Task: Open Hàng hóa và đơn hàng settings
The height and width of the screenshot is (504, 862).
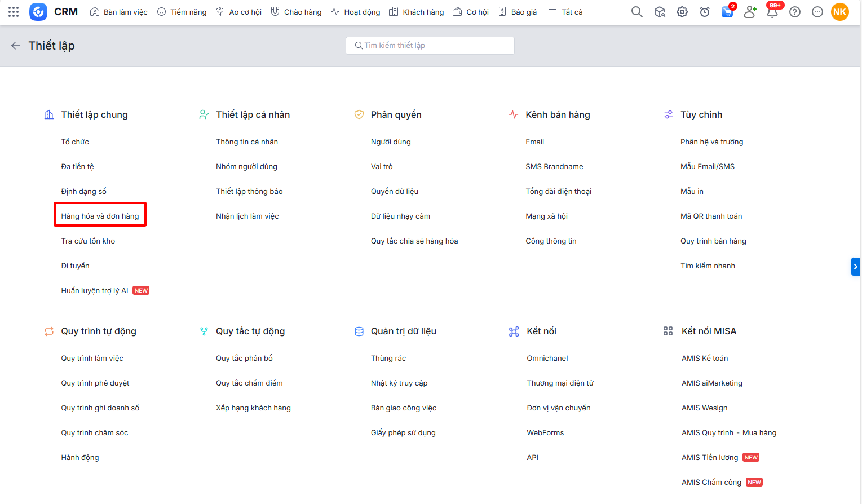Action: [x=100, y=216]
